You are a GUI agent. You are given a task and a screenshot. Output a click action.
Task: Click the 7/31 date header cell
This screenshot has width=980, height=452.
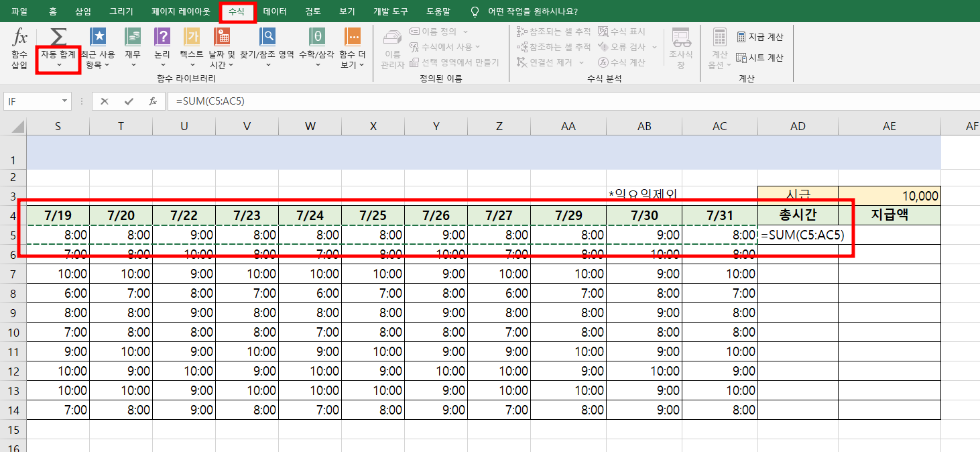click(720, 215)
